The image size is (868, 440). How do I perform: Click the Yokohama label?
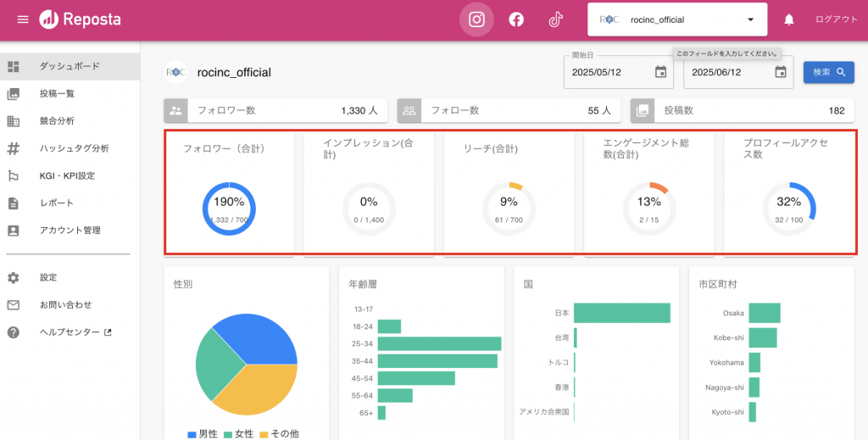(726, 363)
